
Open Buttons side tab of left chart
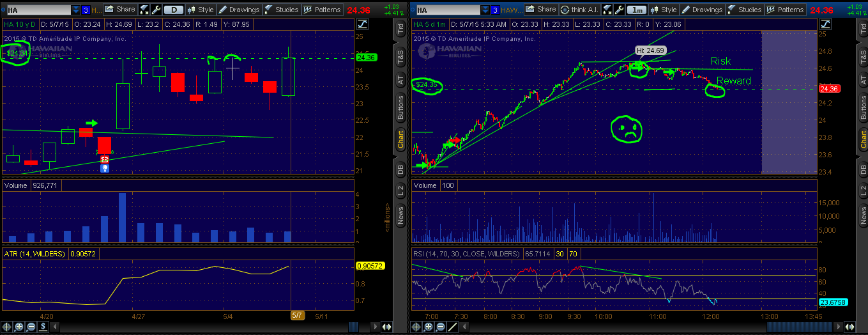tap(400, 108)
